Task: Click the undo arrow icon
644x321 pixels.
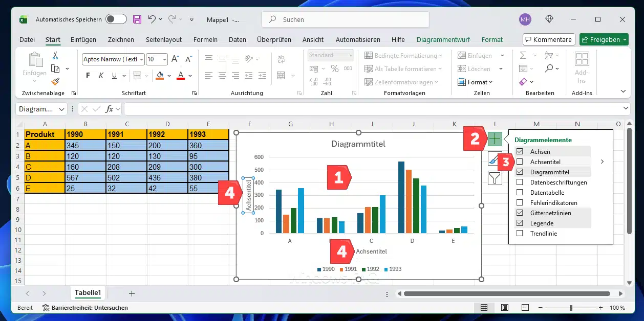Action: pyautogui.click(x=152, y=19)
